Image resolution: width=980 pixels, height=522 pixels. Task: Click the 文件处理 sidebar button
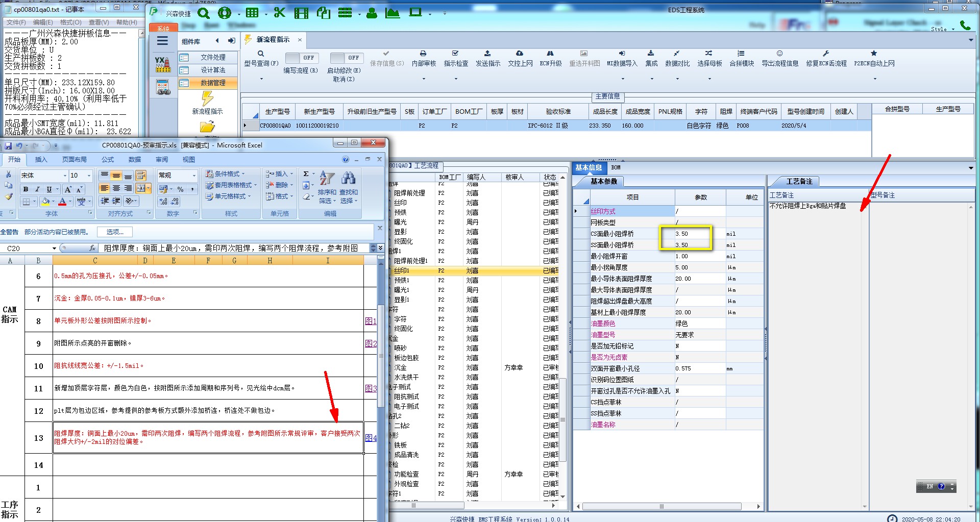pyautogui.click(x=208, y=58)
